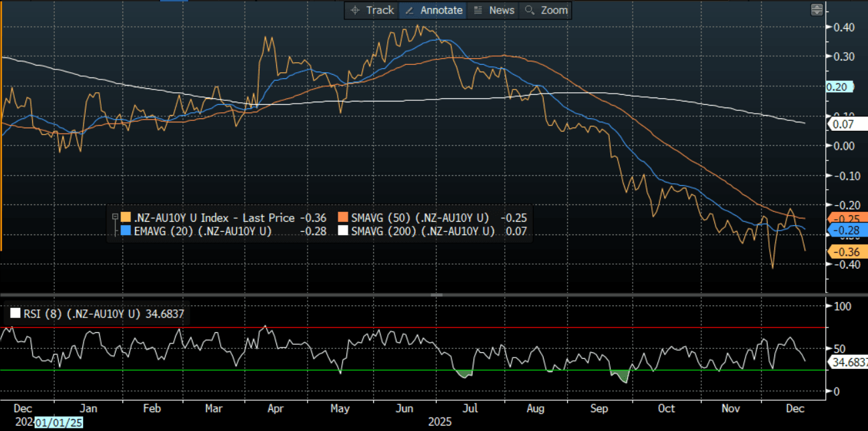
Task: Click the 0.07 SMAVG 200 axis tag
Action: click(847, 124)
